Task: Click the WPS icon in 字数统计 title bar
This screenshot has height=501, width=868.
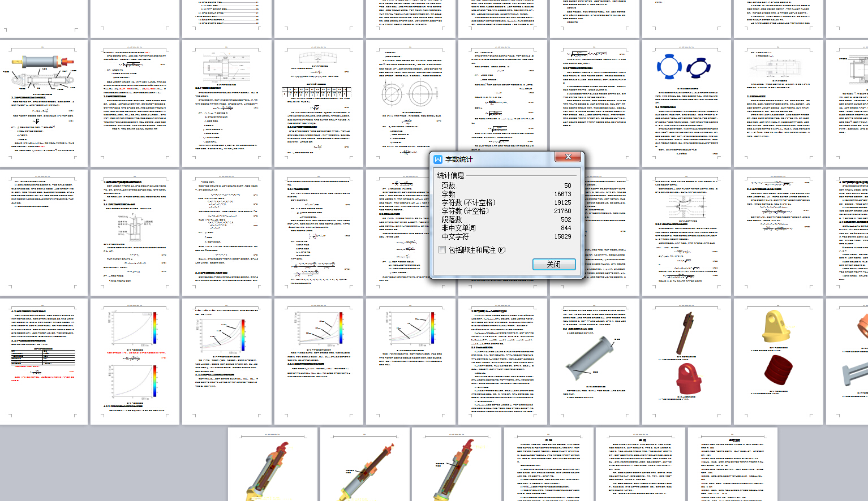Action: [438, 159]
